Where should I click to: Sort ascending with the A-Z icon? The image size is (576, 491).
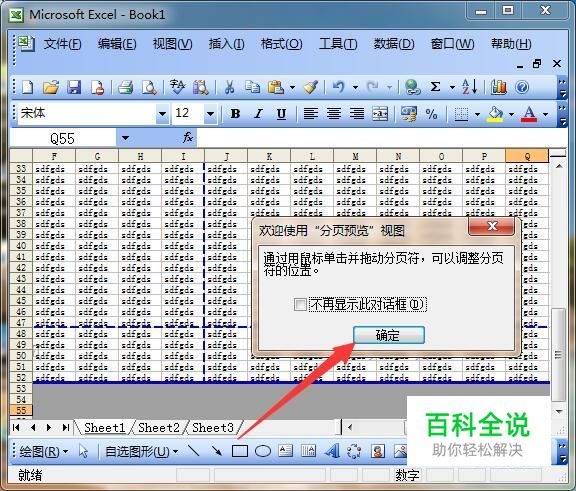470,87
